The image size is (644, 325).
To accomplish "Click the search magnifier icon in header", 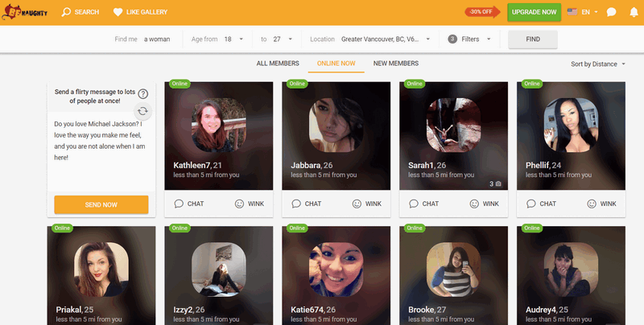I will [66, 12].
